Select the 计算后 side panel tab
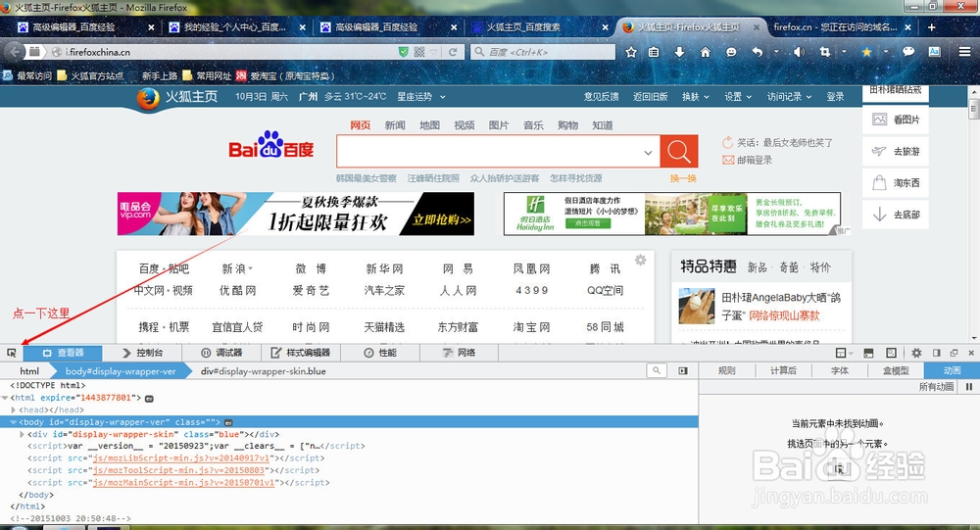Viewport: 980px width, 530px height. tap(783, 370)
